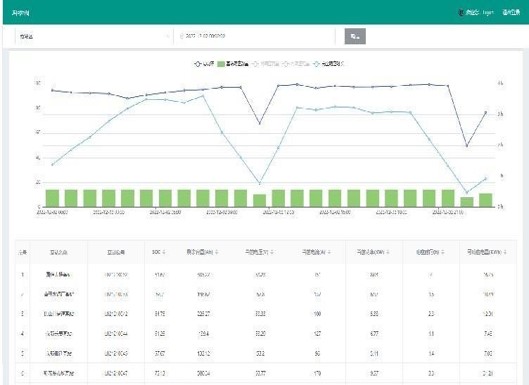Sort the table by the SOC column

pos(164,252)
